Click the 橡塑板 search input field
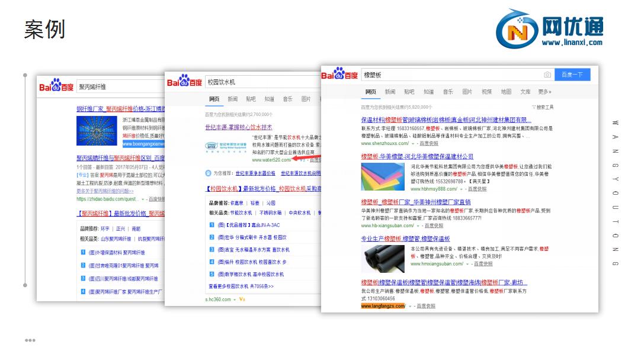The height and width of the screenshot is (361, 644). click(457, 75)
